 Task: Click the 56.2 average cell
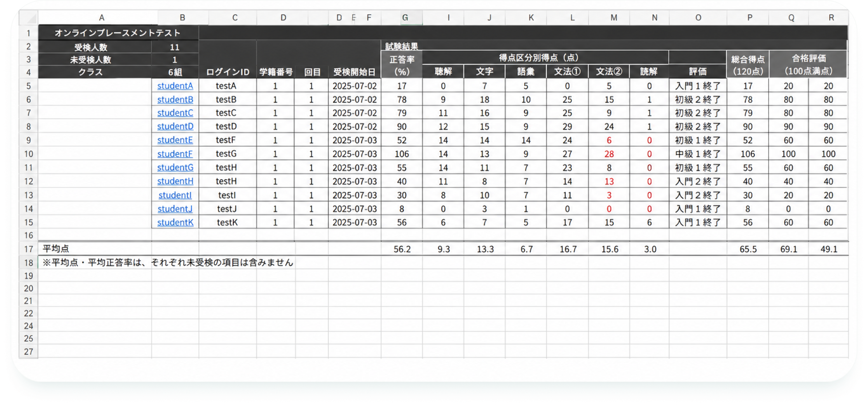402,249
